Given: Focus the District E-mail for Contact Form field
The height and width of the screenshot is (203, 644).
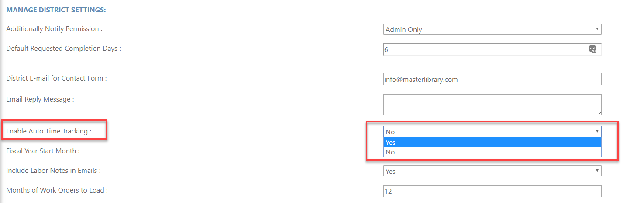Looking at the screenshot, I should pyautogui.click(x=492, y=79).
